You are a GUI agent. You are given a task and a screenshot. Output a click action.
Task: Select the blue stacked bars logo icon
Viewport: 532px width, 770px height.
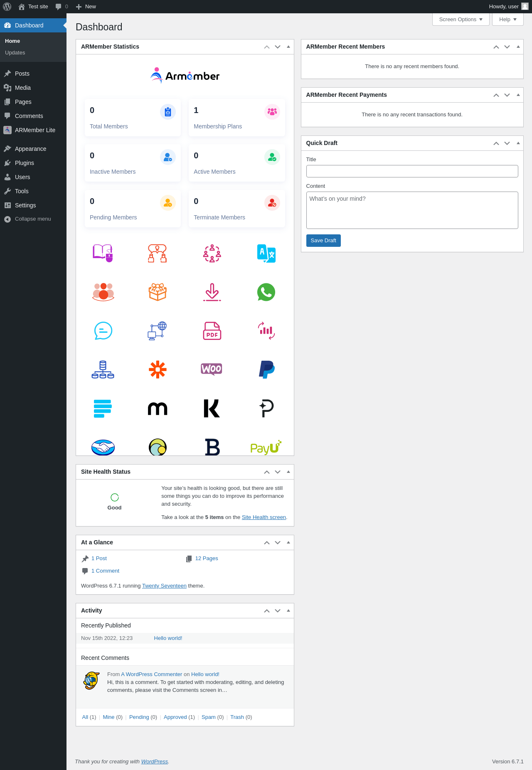tap(103, 408)
